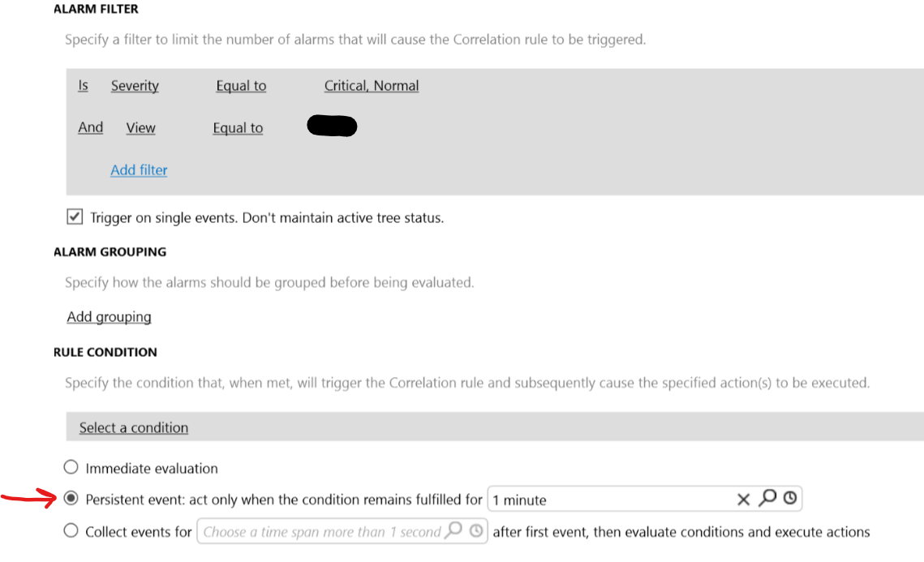Screen dimensions: 924x562
Task: Click search icon in Collect events field
Action: 453,530
